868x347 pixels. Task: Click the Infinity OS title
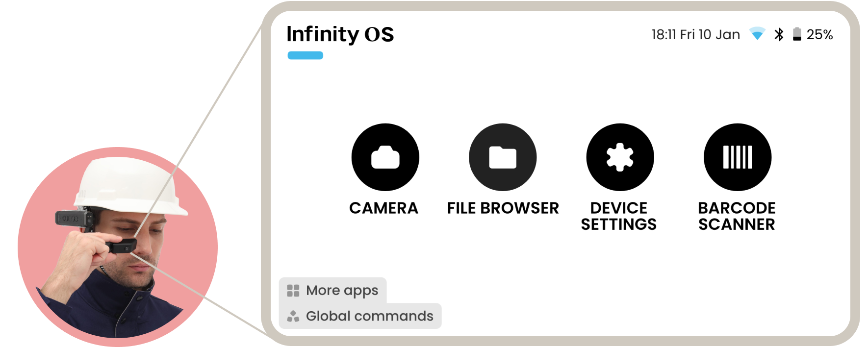pyautogui.click(x=340, y=34)
